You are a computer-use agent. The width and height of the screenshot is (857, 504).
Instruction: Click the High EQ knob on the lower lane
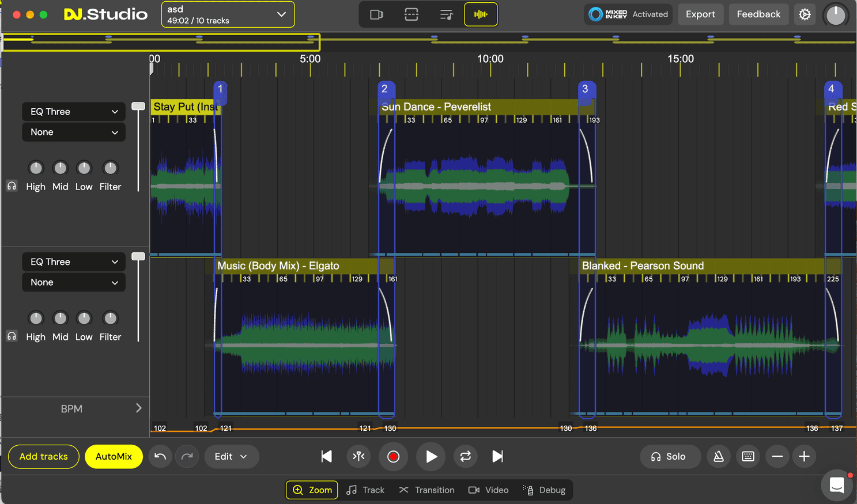coord(36,318)
